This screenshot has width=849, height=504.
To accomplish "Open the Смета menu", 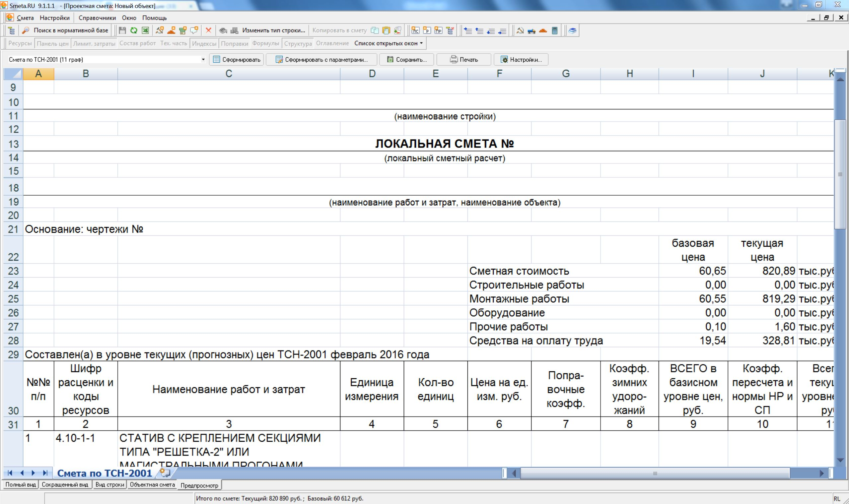I will pyautogui.click(x=25, y=18).
